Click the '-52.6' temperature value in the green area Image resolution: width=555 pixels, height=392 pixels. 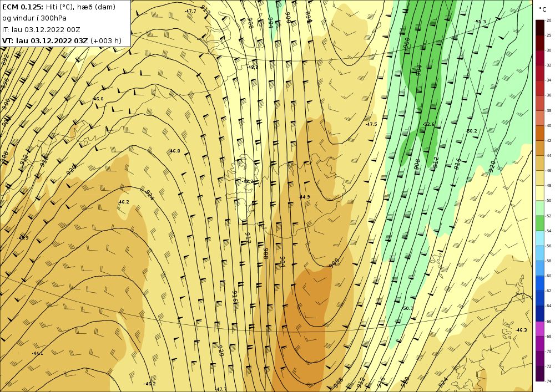click(428, 124)
